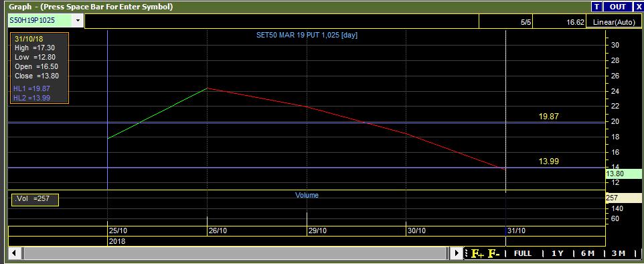The width and height of the screenshot is (644, 264).
Task: Click the 26/10 date label
Action: [x=218, y=230]
